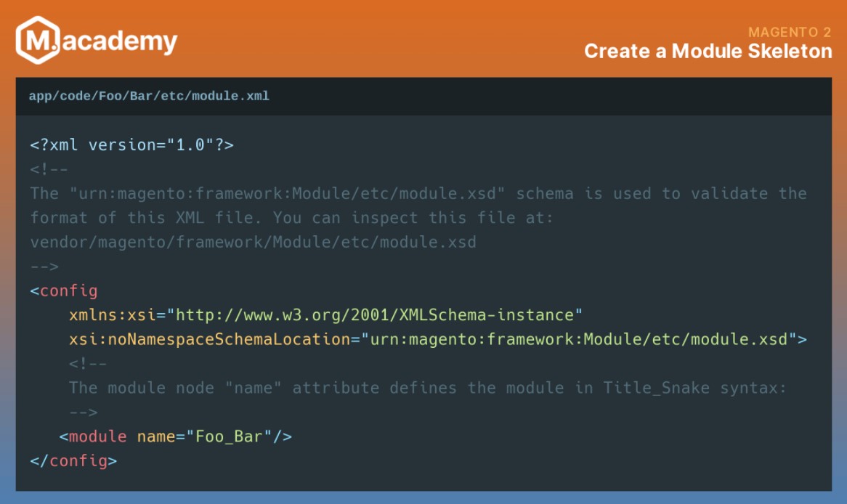
Task: Click the vendor/magento/framework/Module/etc/module.xsd comment path
Action: [x=253, y=242]
